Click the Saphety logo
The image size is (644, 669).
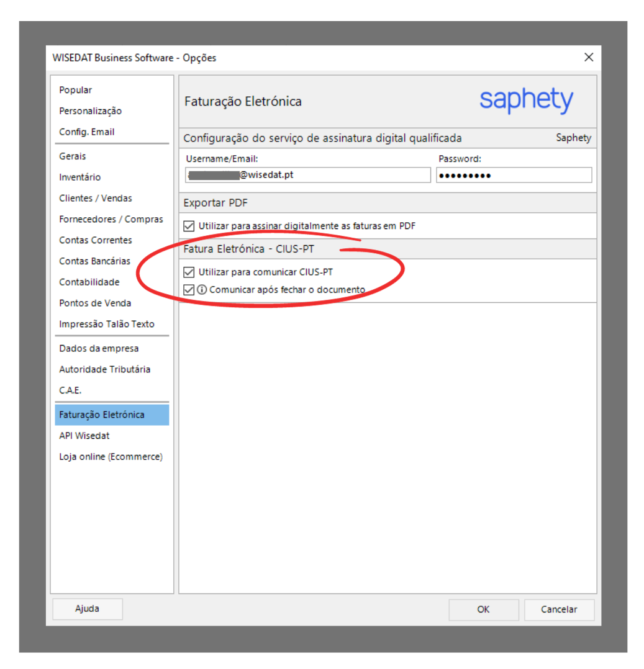pyautogui.click(x=526, y=101)
